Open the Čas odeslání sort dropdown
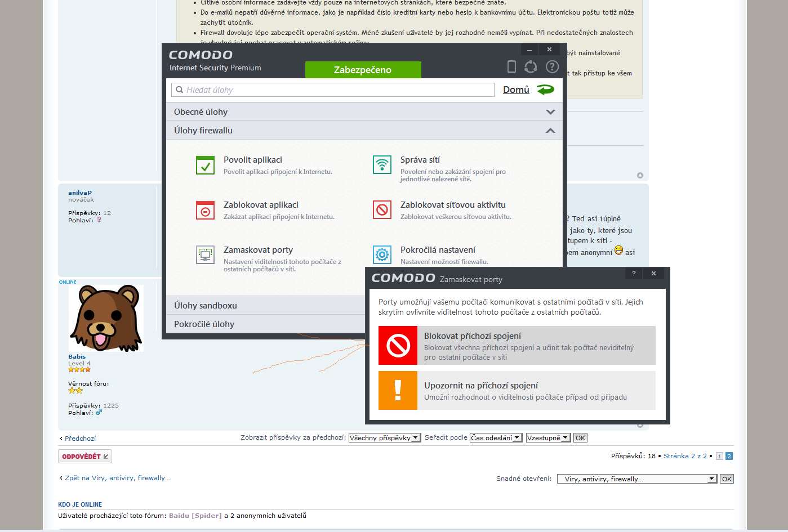 [496, 438]
